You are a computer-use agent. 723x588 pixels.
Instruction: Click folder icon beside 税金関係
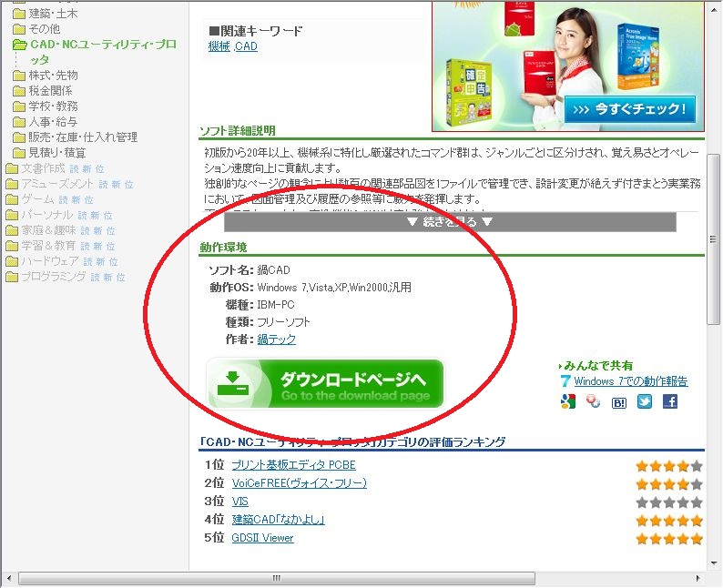click(x=19, y=91)
